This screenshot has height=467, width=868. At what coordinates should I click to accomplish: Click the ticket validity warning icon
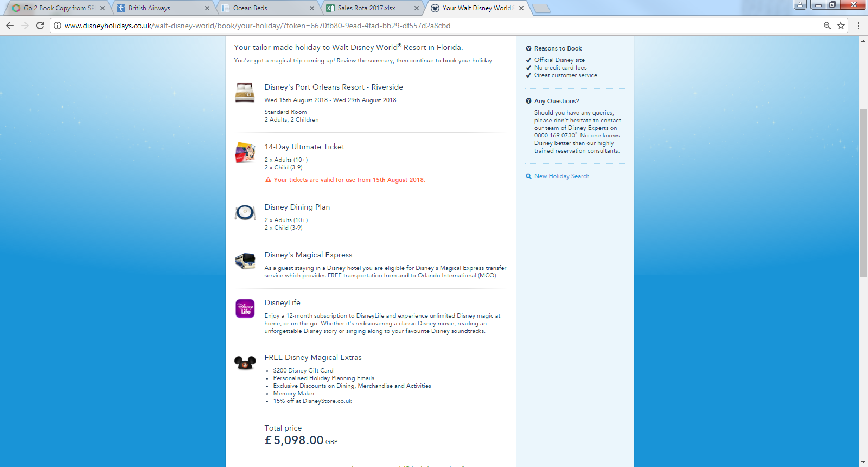268,180
